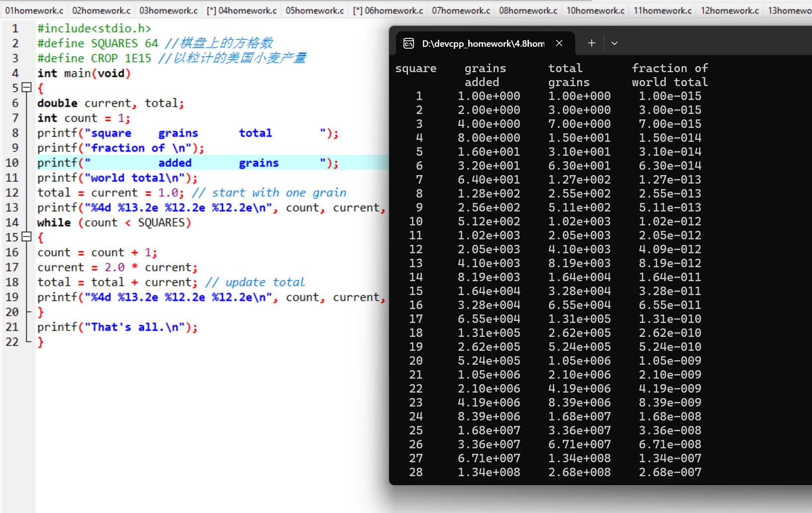812x513 pixels.
Task: Place cursor on "int main(void)"
Action: [x=84, y=73]
